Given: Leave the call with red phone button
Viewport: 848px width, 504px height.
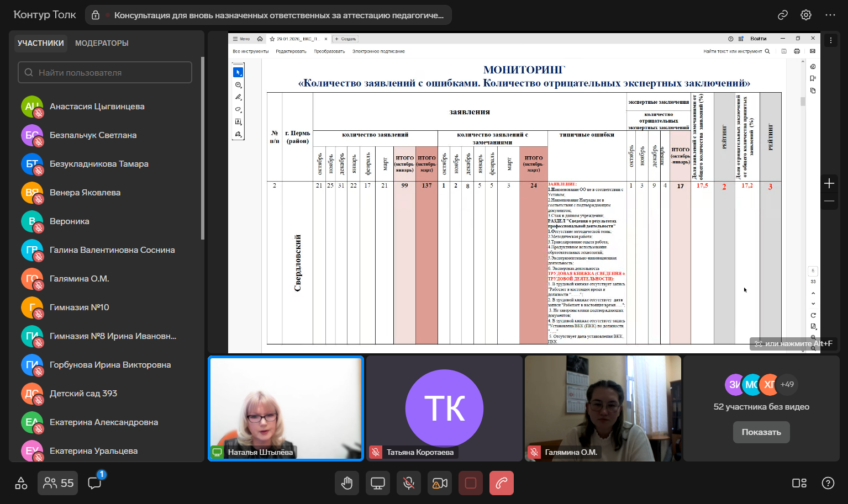Looking at the screenshot, I should click(502, 483).
